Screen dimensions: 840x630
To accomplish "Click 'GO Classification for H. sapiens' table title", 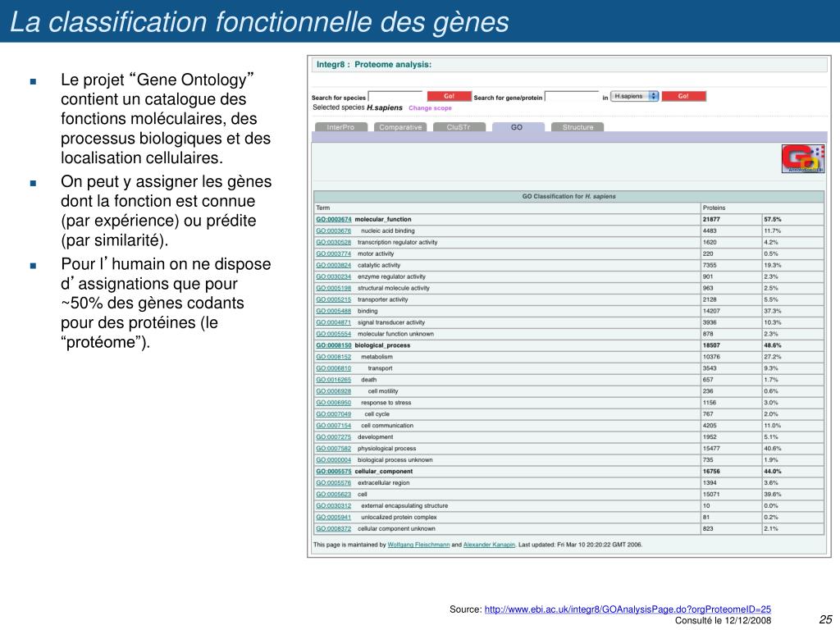I will 569,197.
